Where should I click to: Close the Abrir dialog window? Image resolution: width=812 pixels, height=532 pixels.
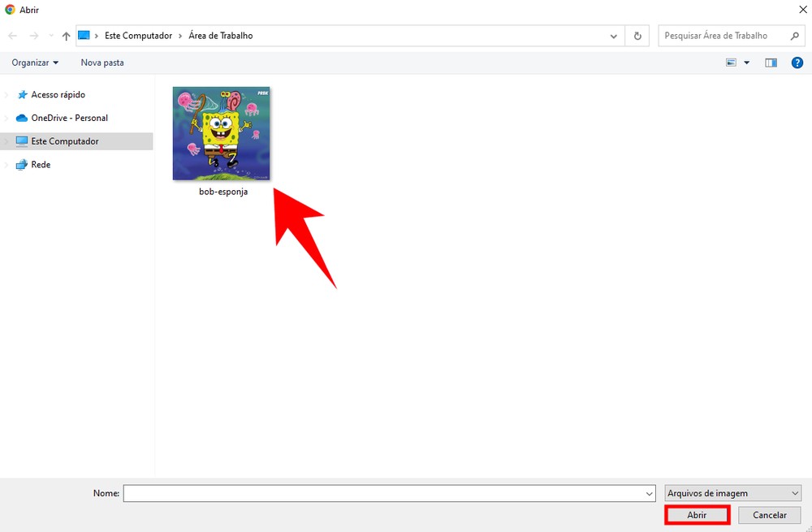(x=803, y=9)
